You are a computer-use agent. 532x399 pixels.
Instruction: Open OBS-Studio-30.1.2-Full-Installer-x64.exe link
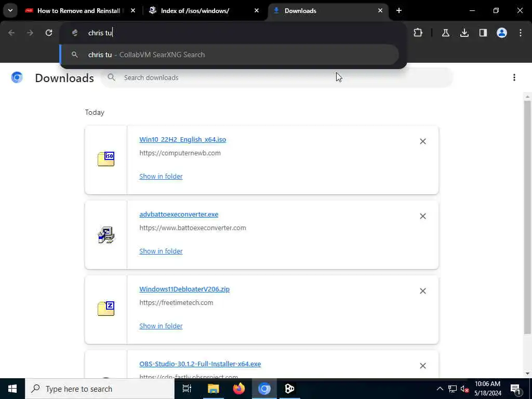click(x=200, y=364)
